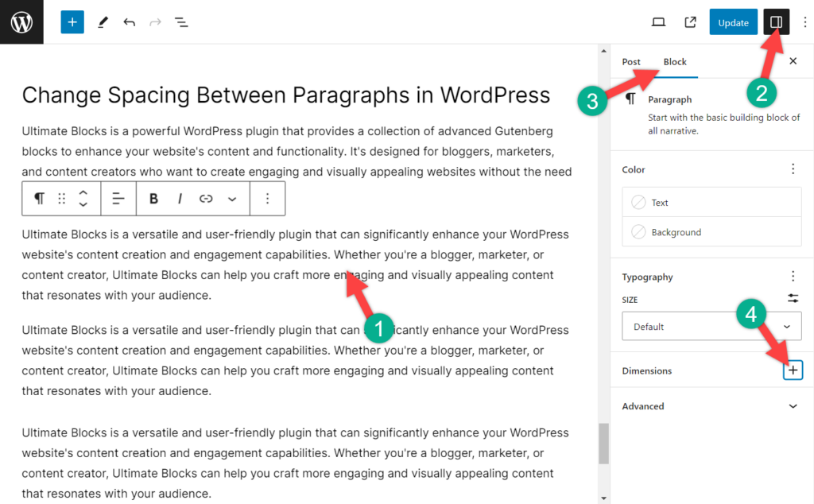
Task: Click the Color heading
Action: coord(634,170)
